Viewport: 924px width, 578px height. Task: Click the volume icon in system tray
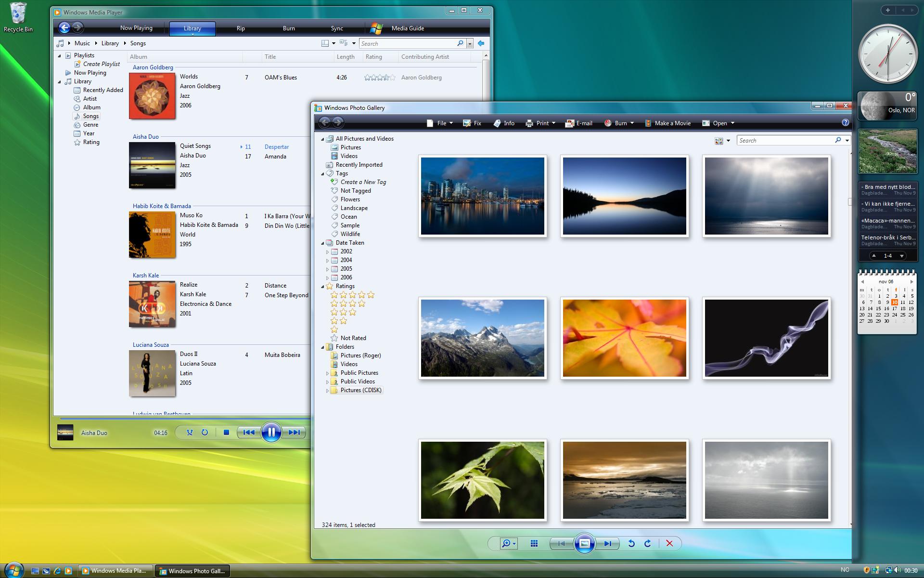[898, 570]
